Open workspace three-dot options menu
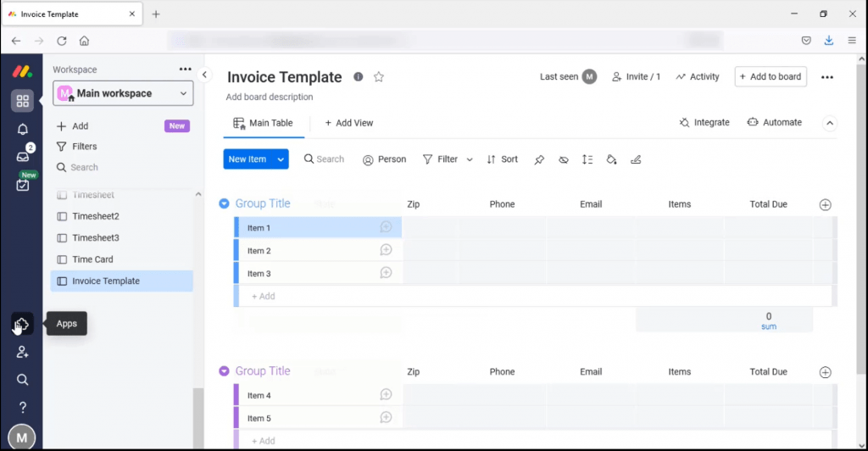The height and width of the screenshot is (451, 868). tap(185, 70)
